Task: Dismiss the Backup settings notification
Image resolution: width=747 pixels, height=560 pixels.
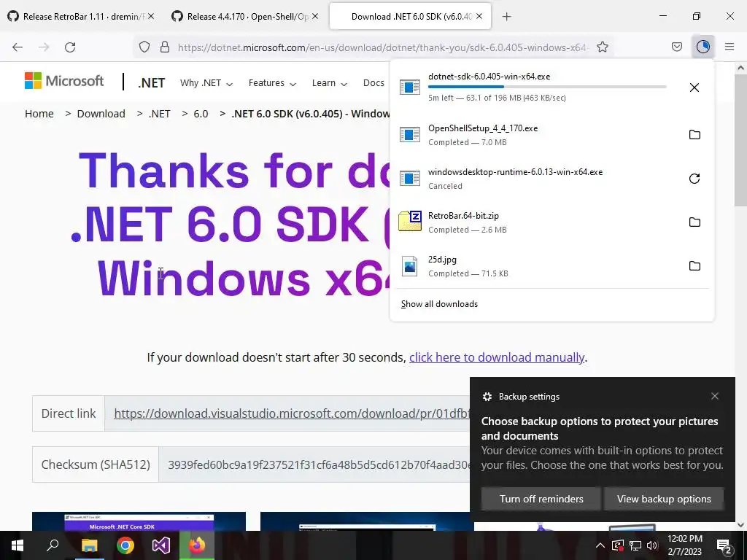Action: pyautogui.click(x=715, y=396)
